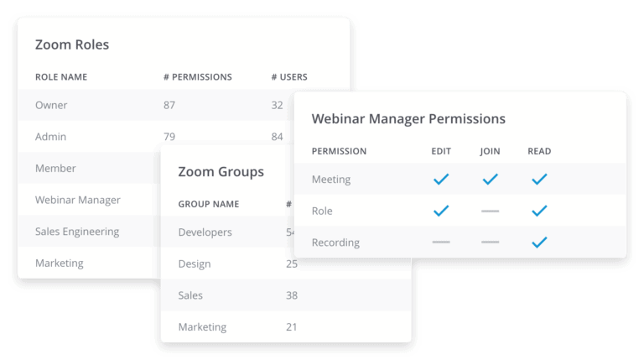The width and height of the screenshot is (644, 360).
Task: Toggle the Meeting Join checkmark
Action: coord(490,180)
